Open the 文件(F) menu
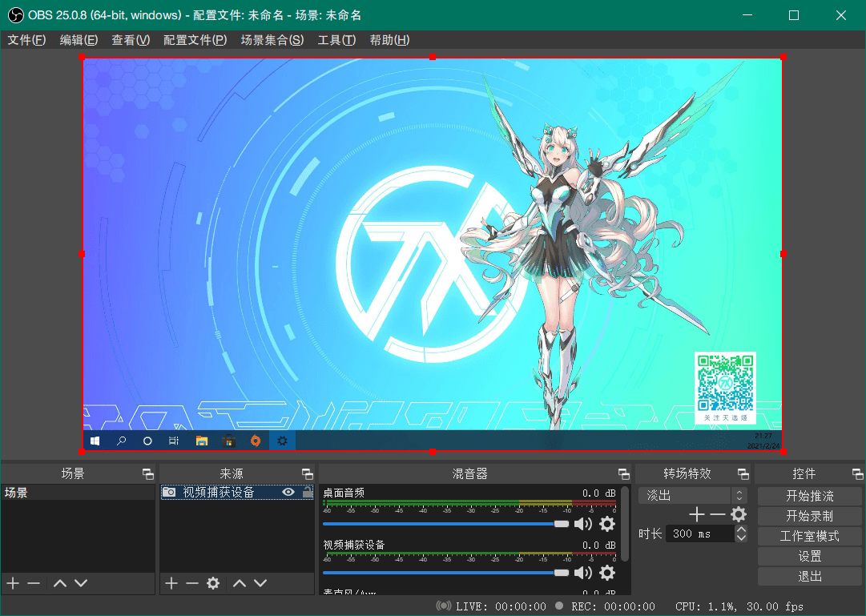866x616 pixels. click(x=26, y=40)
